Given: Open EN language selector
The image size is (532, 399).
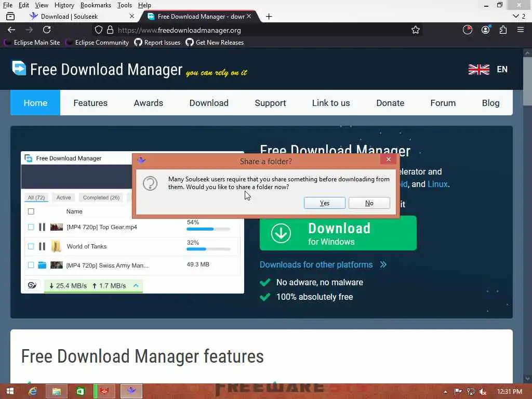Looking at the screenshot, I should (x=488, y=69).
